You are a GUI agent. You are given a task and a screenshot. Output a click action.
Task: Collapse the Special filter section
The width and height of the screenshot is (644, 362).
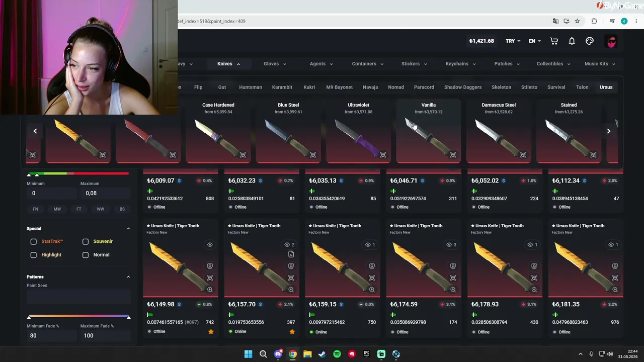pyautogui.click(x=128, y=229)
